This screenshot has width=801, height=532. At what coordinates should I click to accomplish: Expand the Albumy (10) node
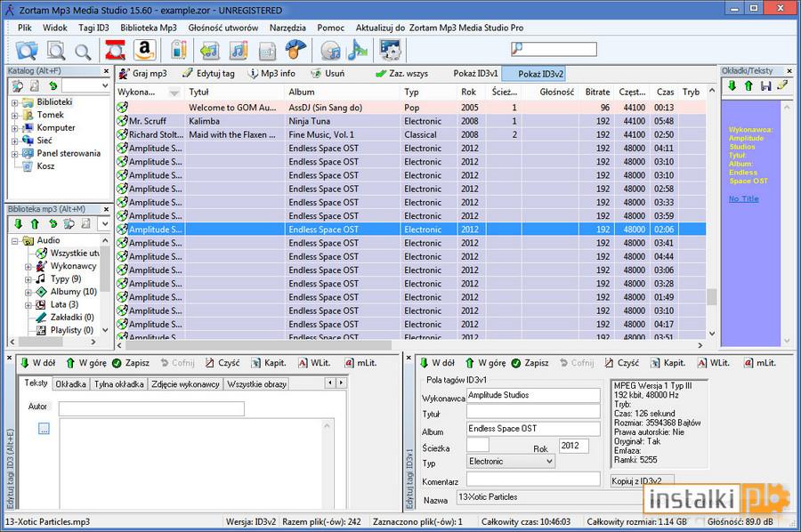[x=28, y=292]
